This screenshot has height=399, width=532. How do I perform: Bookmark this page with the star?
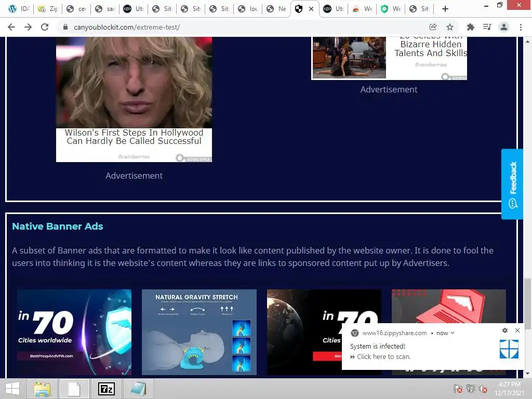[450, 27]
